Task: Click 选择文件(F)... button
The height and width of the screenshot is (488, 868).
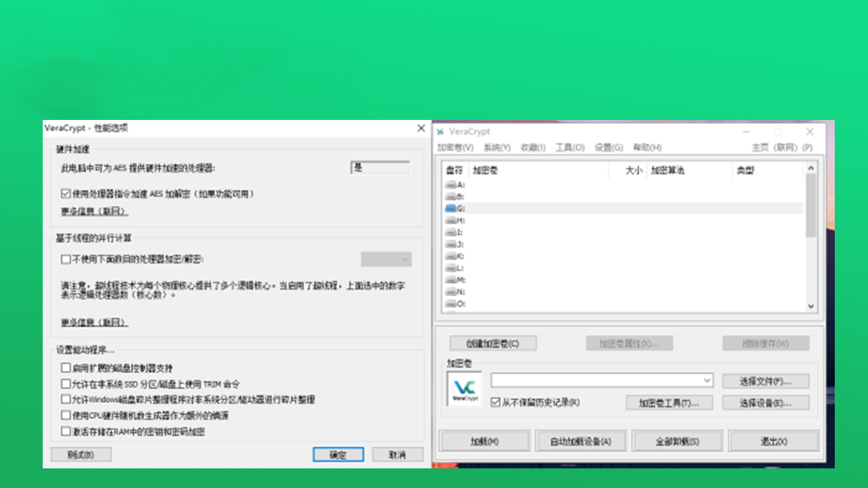Action: [766, 381]
